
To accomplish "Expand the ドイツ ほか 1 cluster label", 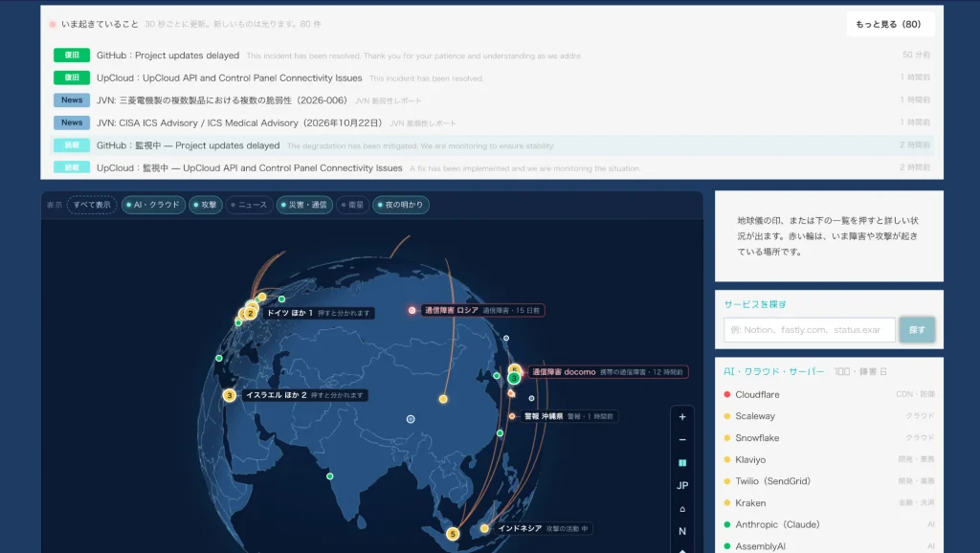I will [x=319, y=313].
